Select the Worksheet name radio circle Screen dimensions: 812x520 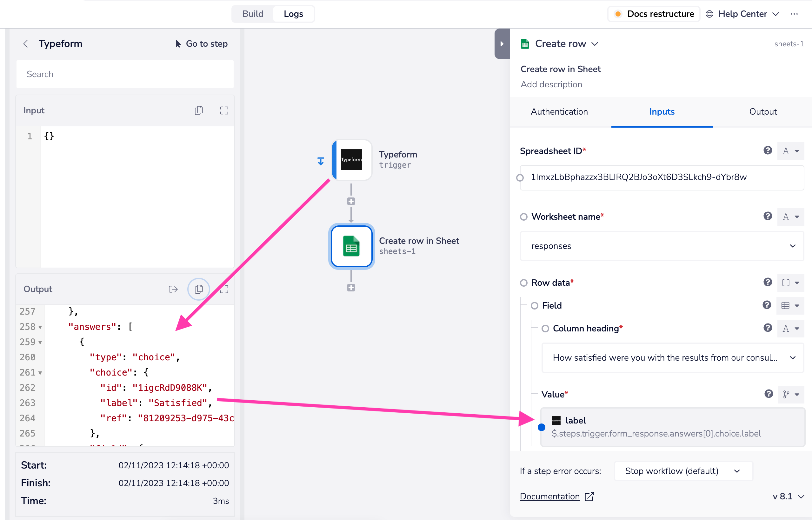524,217
